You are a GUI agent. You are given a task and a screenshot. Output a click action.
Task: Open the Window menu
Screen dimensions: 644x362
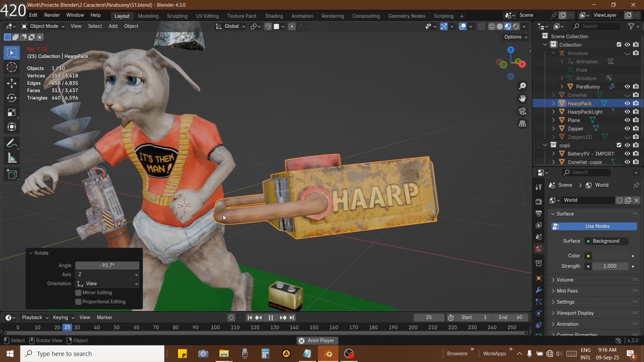[x=75, y=16]
